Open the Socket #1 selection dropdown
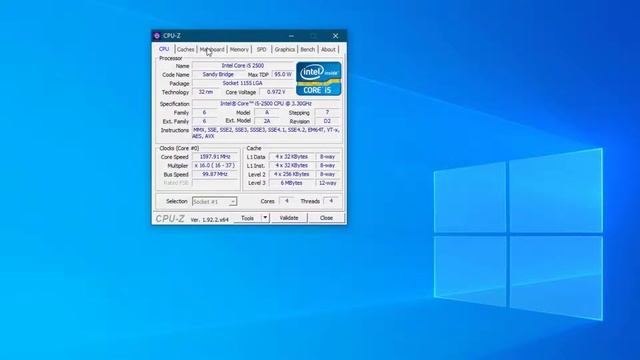The image size is (640, 360). click(214, 202)
